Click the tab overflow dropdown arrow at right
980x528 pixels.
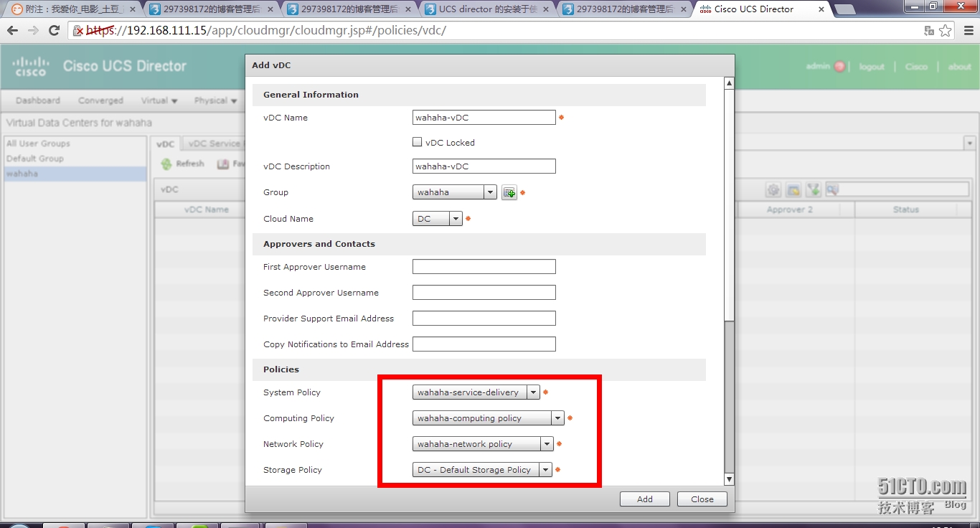[x=969, y=143]
